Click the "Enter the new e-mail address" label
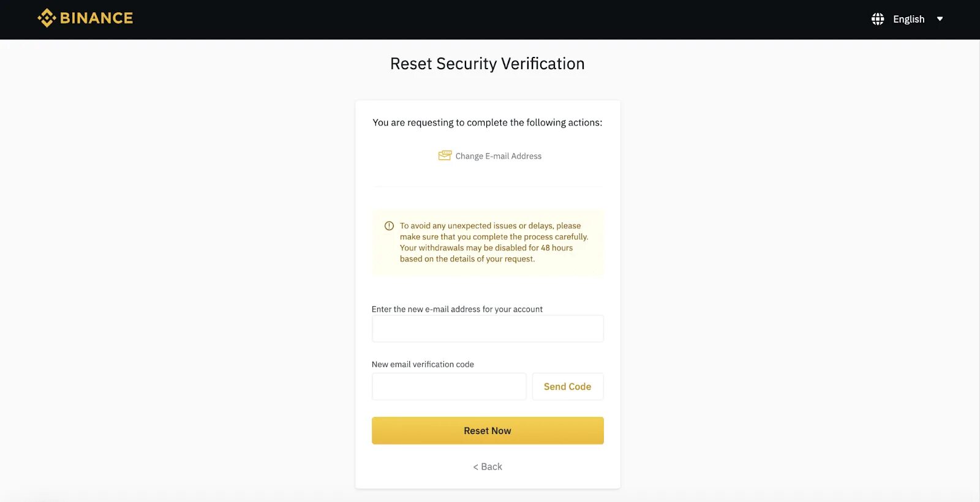The height and width of the screenshot is (502, 980). 457,309
